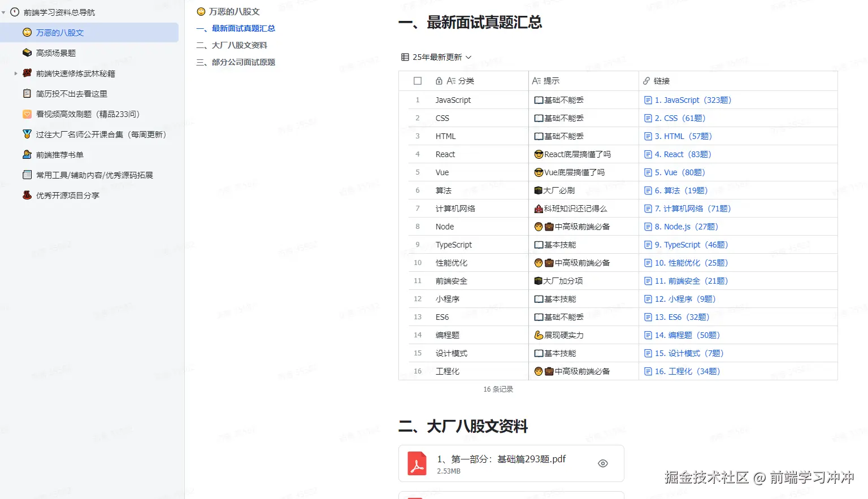Click the icon beside 前端推荐书单
The height and width of the screenshot is (499, 868).
tap(27, 154)
